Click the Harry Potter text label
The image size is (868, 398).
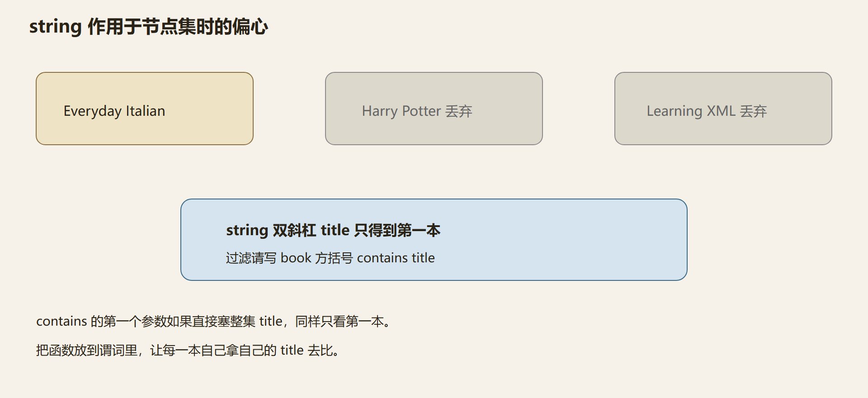click(401, 111)
